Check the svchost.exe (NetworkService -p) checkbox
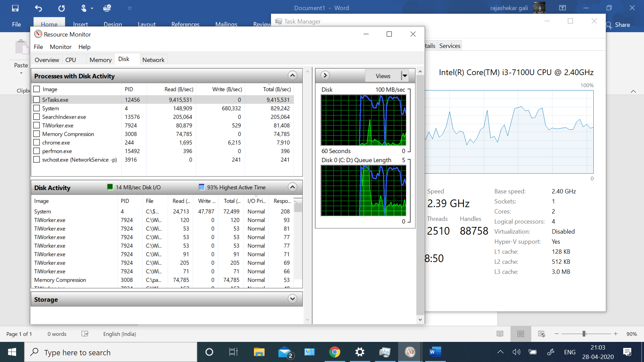This screenshot has width=644, height=362. [x=37, y=160]
